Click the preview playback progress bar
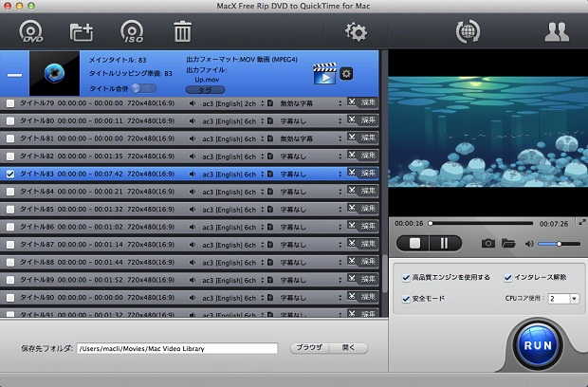This screenshot has height=387, width=588. click(x=481, y=223)
